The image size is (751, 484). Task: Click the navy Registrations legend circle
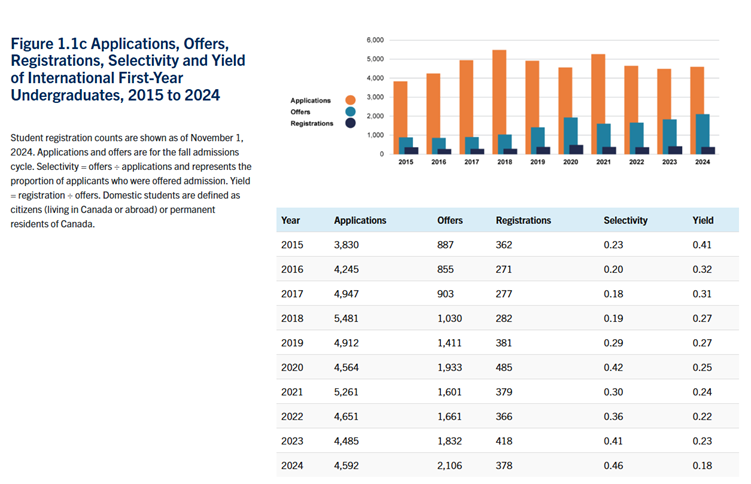point(350,124)
